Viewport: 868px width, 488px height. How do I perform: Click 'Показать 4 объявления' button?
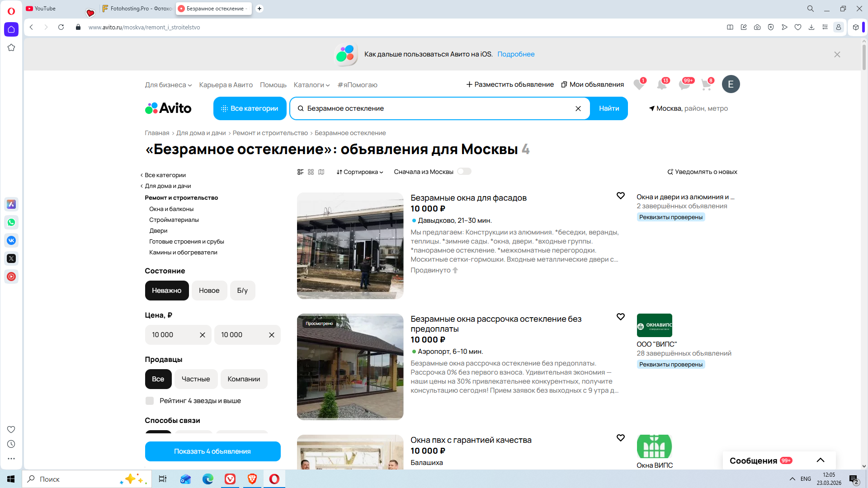tap(212, 451)
